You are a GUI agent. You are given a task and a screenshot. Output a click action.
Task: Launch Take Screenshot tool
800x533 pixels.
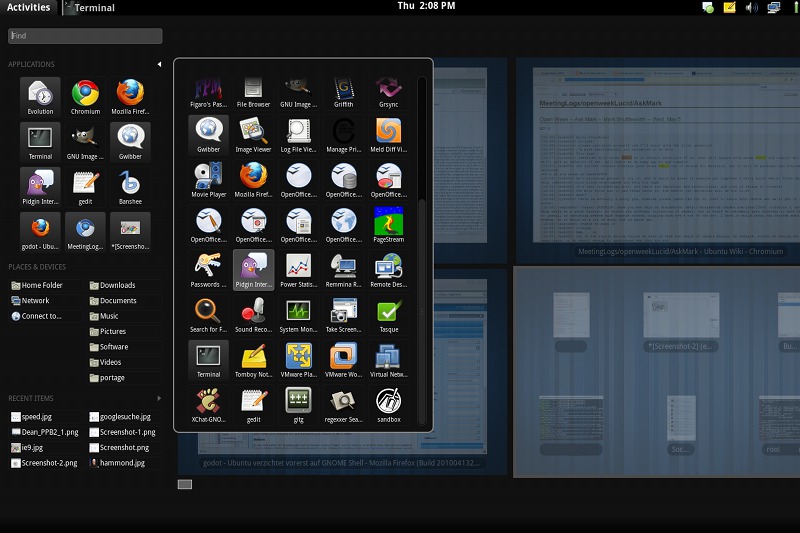[343, 315]
